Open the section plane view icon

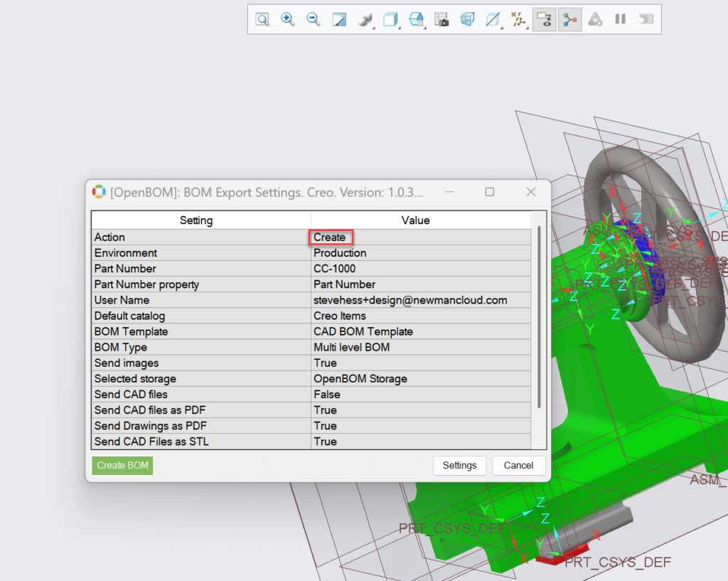[x=493, y=19]
